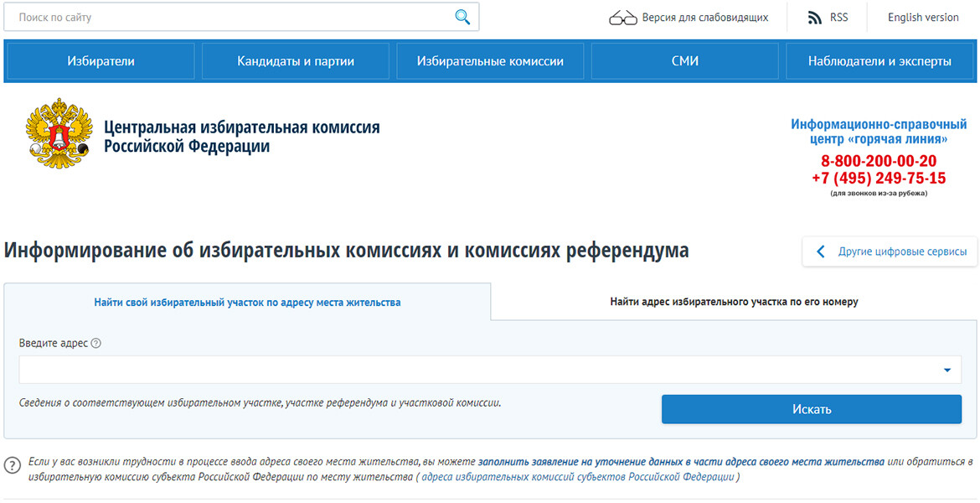Screen dimensions: 980x503
Task: Open the Избиратели menu
Action: (101, 61)
